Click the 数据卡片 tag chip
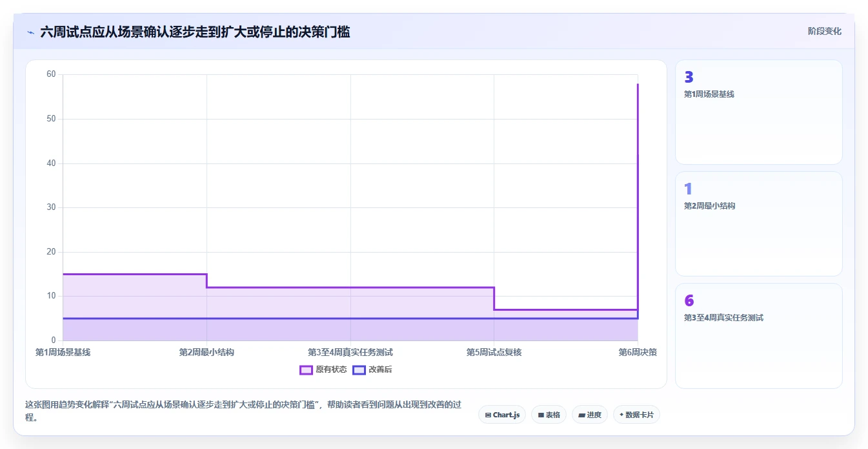Image resolution: width=868 pixels, height=449 pixels. pos(636,415)
